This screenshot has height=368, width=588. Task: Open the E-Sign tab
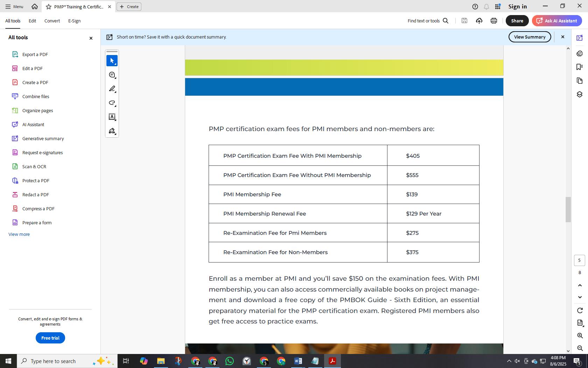74,21
